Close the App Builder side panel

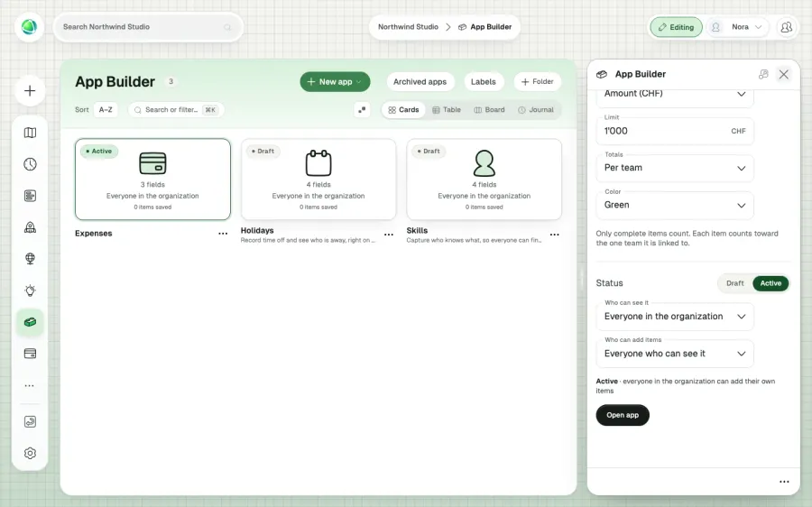(x=783, y=74)
